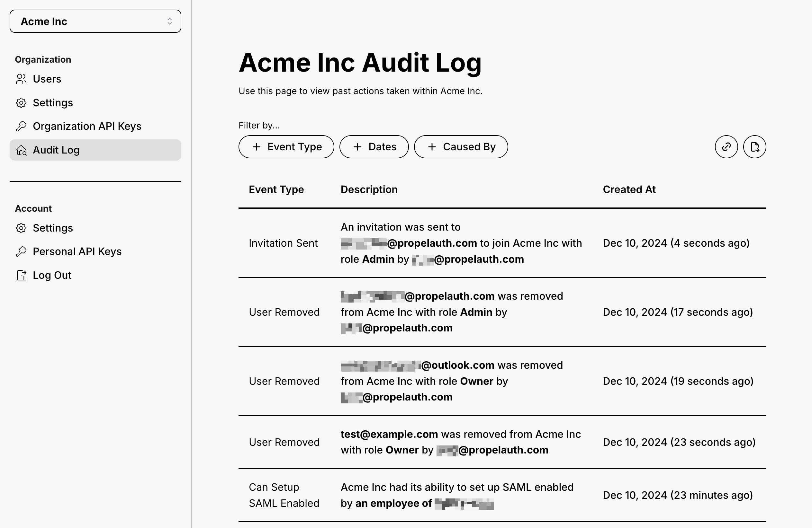Select Audit Log in sidebar
The width and height of the screenshot is (812, 528).
click(x=95, y=150)
